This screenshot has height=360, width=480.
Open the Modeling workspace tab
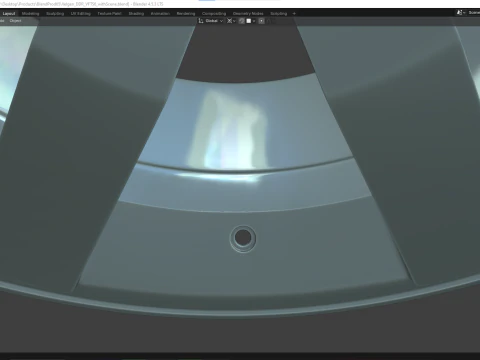(30, 14)
